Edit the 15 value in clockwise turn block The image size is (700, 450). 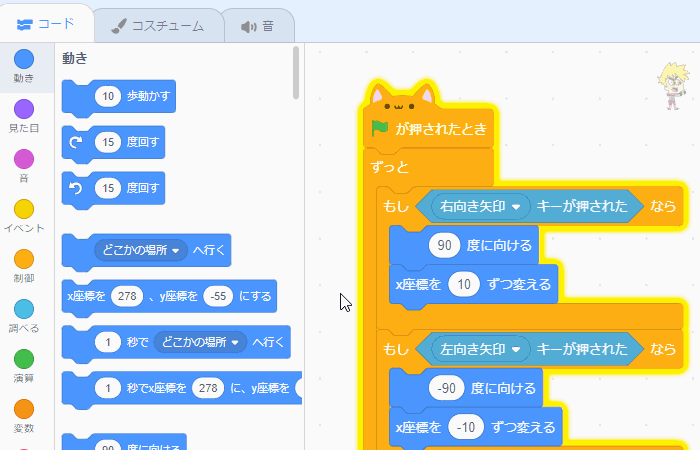(x=108, y=142)
